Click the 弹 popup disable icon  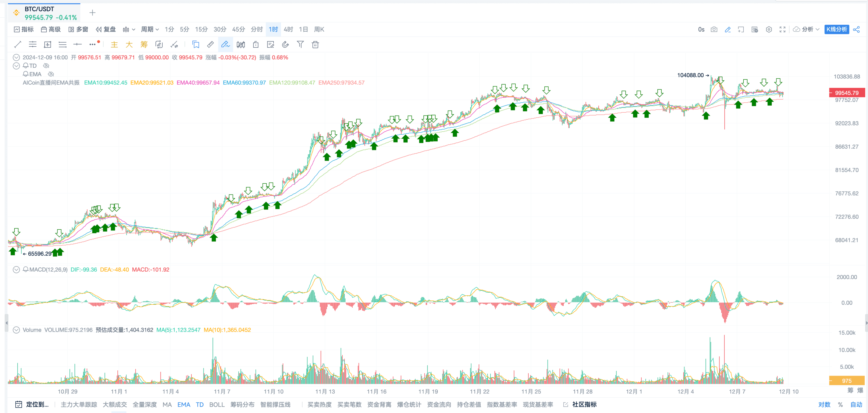point(755,29)
